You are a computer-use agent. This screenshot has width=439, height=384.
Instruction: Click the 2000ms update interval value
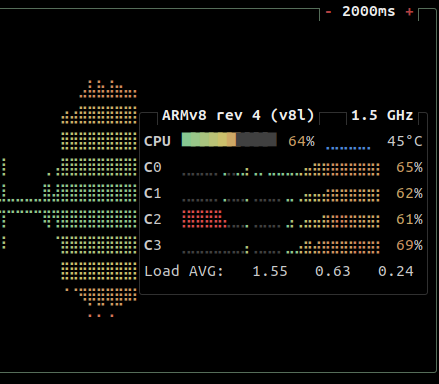click(369, 12)
